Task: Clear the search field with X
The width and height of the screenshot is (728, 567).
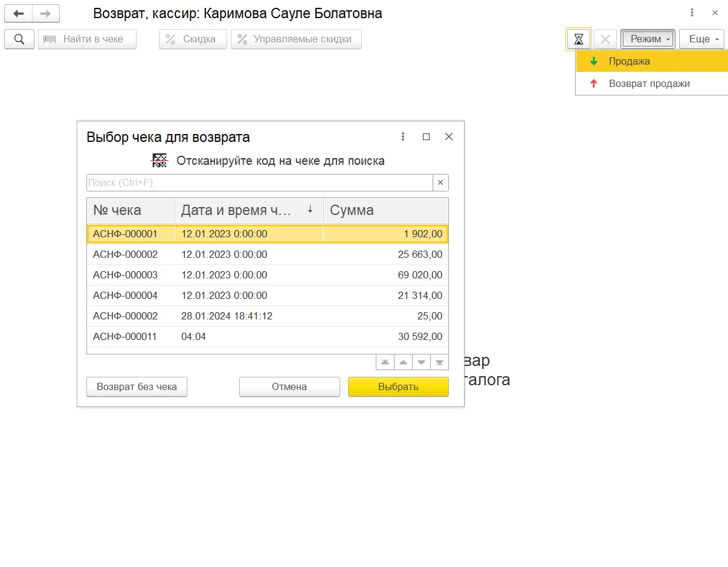Action: [440, 182]
